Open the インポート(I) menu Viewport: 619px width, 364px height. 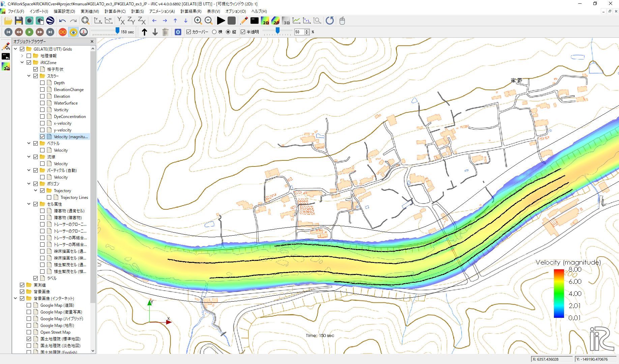click(x=39, y=11)
